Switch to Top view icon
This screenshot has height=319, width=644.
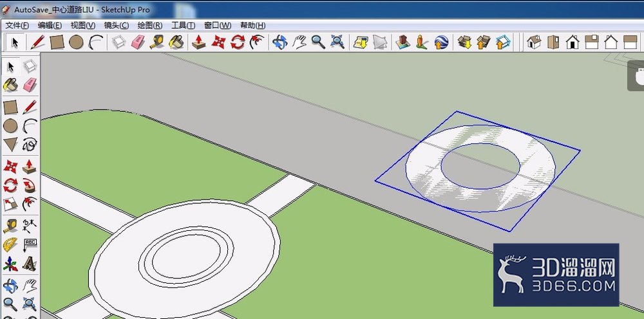[553, 42]
